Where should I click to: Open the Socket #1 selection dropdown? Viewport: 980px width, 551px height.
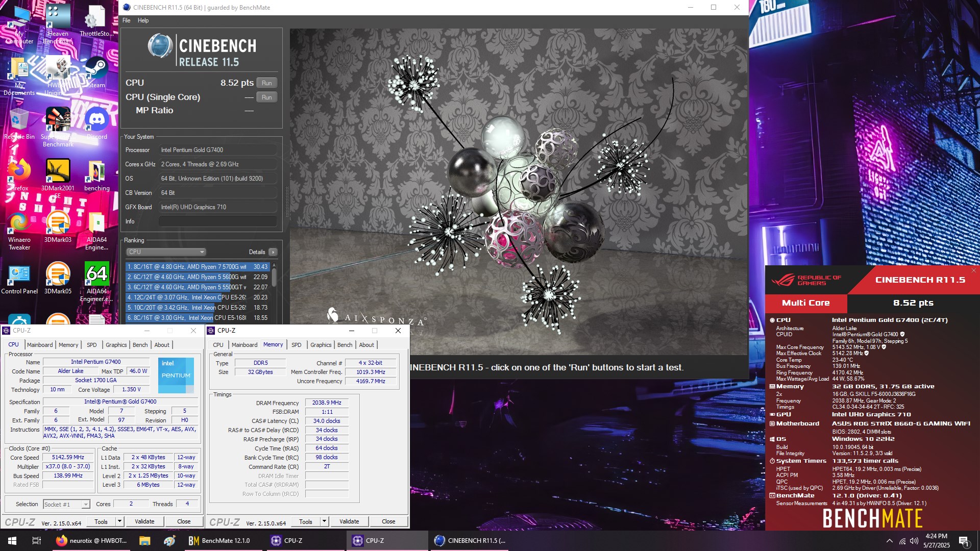point(66,504)
